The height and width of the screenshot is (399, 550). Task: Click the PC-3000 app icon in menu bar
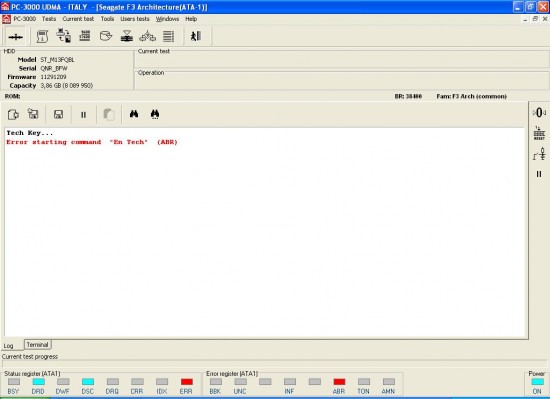(x=6, y=19)
